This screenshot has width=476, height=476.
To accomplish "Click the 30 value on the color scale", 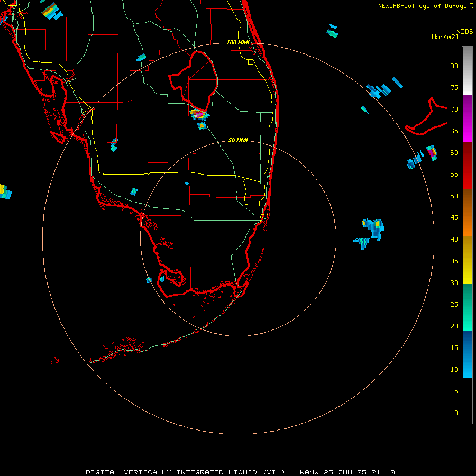I will [x=454, y=282].
